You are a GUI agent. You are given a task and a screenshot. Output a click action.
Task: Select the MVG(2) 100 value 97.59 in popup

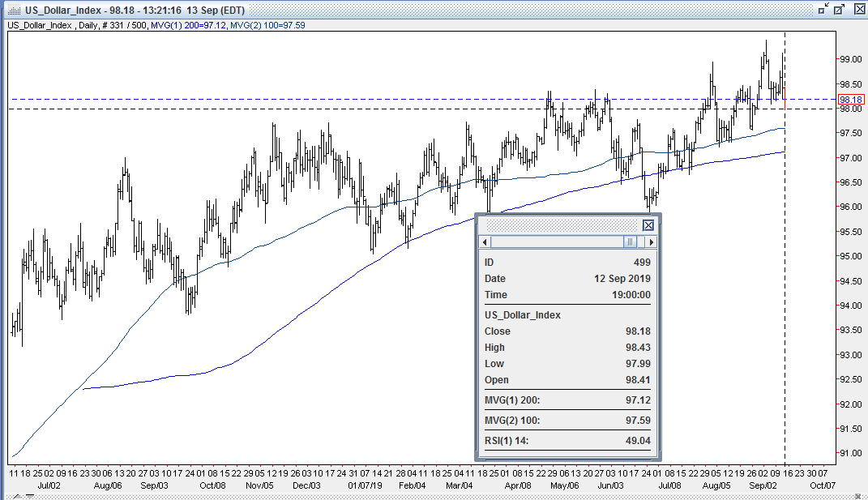(639, 421)
